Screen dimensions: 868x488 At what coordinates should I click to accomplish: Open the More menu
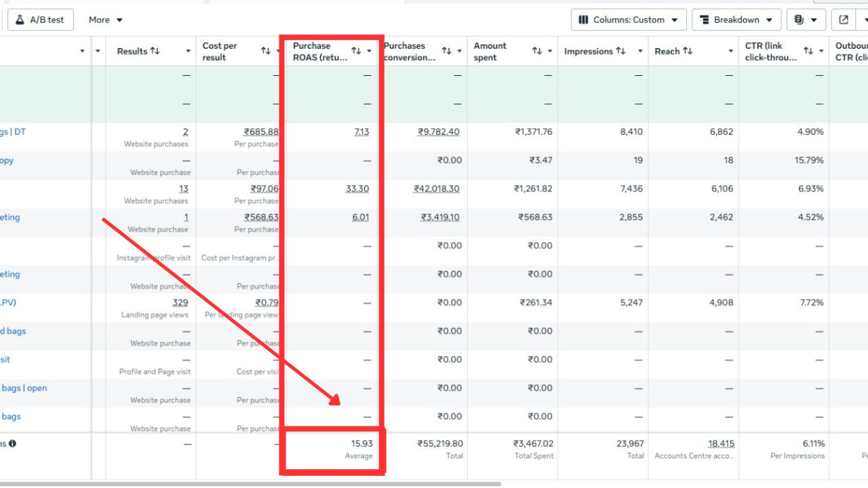coord(106,20)
